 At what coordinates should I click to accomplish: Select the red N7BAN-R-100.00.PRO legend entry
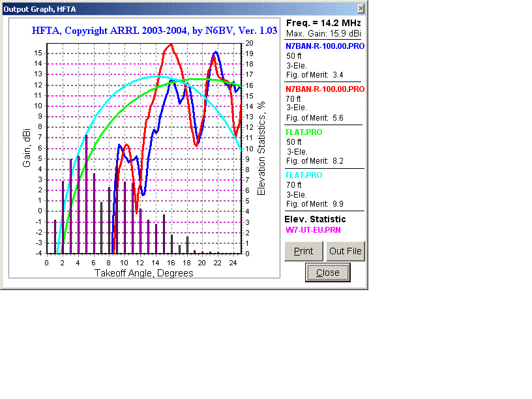coord(324,89)
